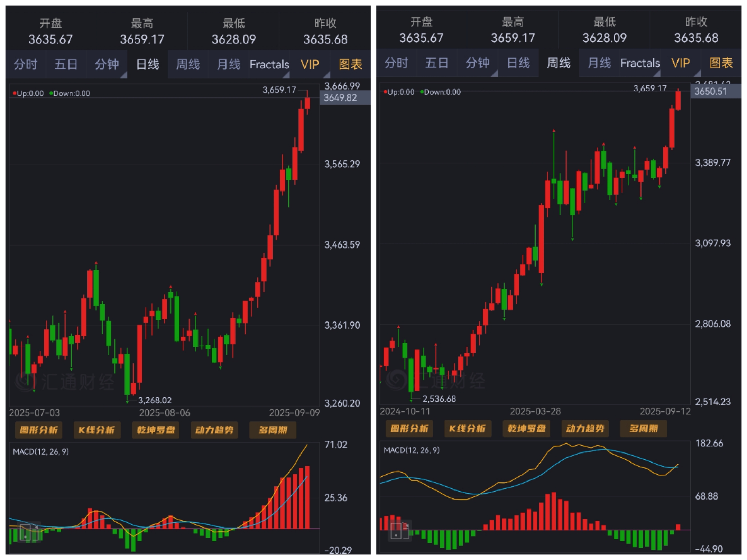This screenshot has height=560, width=747.
Task: Open 多周期 tool under left chart
Action: tap(273, 430)
